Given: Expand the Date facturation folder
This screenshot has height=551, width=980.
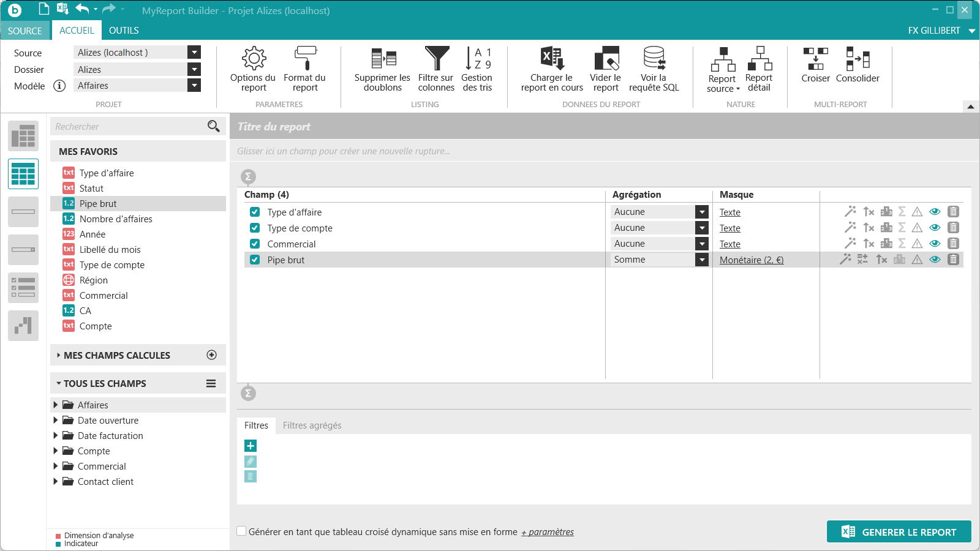Looking at the screenshot, I should [x=56, y=436].
